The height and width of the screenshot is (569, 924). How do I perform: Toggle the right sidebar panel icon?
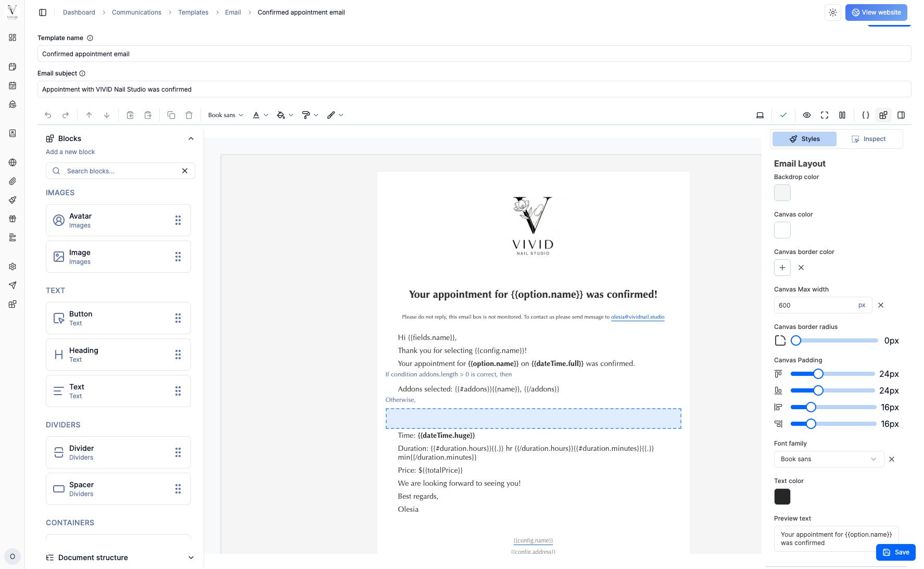[x=901, y=115]
